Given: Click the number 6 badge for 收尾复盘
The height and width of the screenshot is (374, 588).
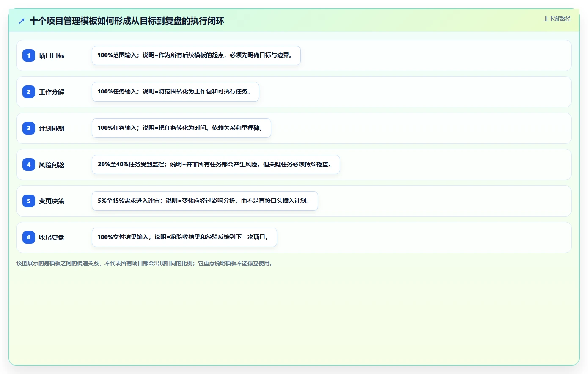Looking at the screenshot, I should tap(29, 237).
